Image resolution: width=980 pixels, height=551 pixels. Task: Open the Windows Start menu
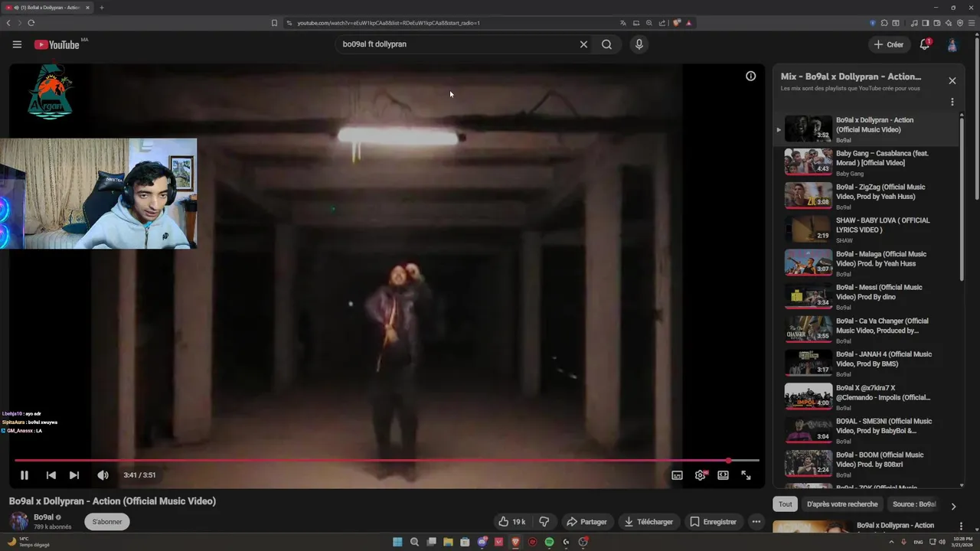397,542
